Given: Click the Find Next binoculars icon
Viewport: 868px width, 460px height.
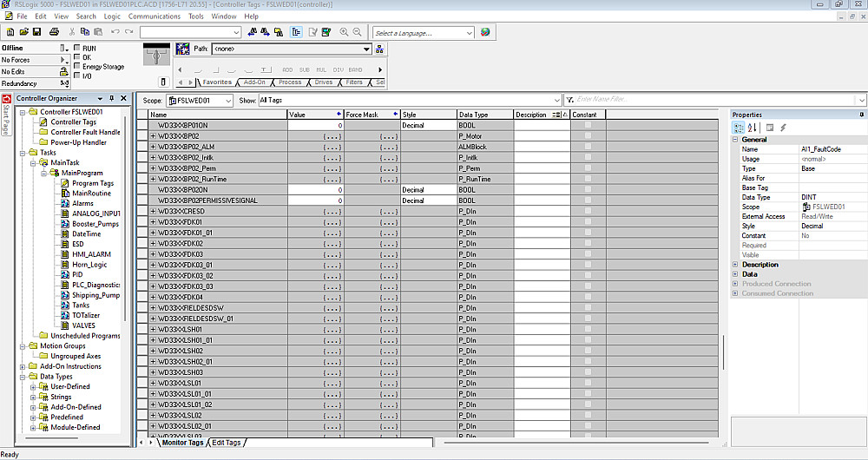Looking at the screenshot, I should tap(265, 32).
